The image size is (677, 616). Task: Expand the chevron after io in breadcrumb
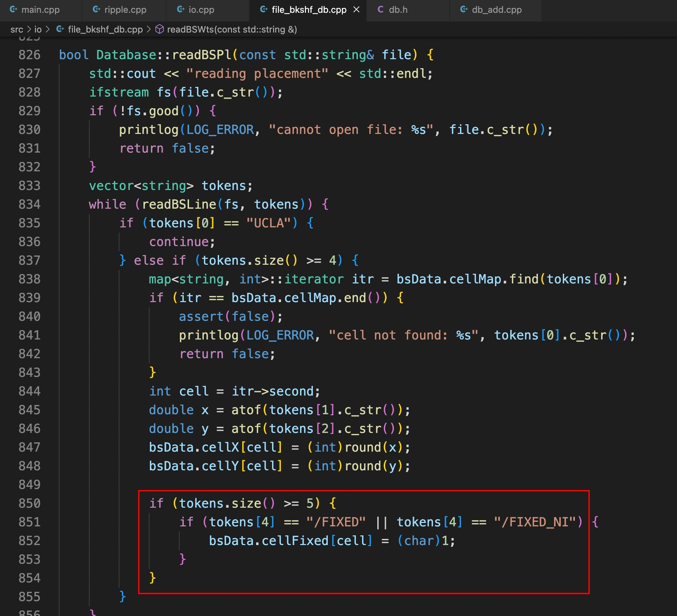[x=48, y=29]
